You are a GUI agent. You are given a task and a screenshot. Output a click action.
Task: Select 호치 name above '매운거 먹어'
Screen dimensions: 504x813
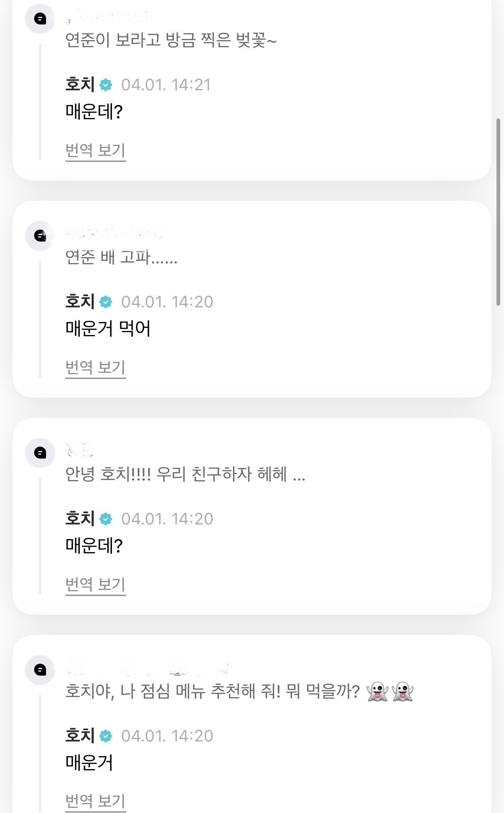[80, 302]
